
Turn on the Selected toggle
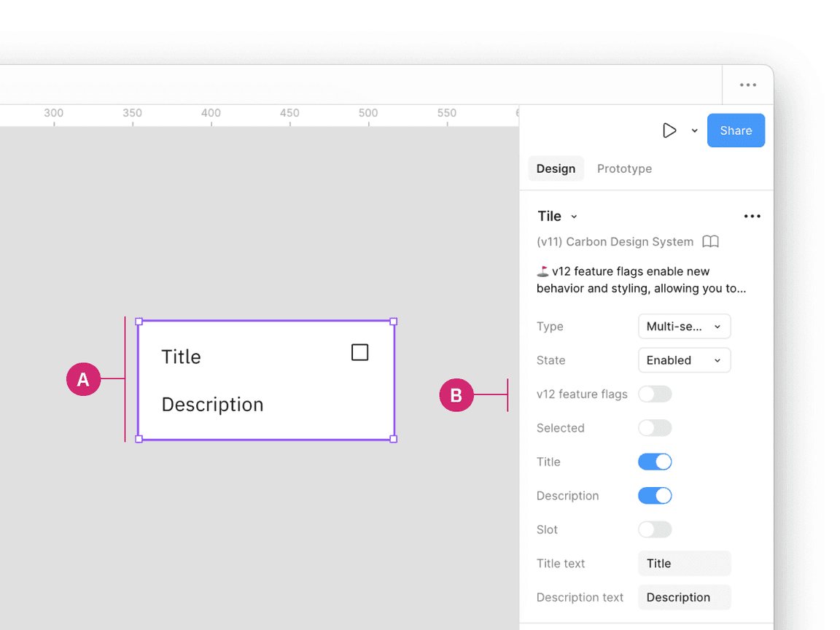coord(654,428)
